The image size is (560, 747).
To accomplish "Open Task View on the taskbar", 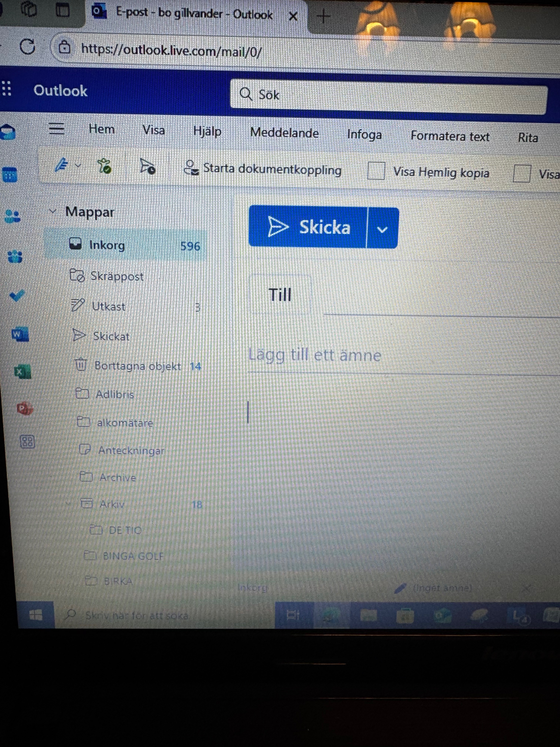I will [293, 615].
